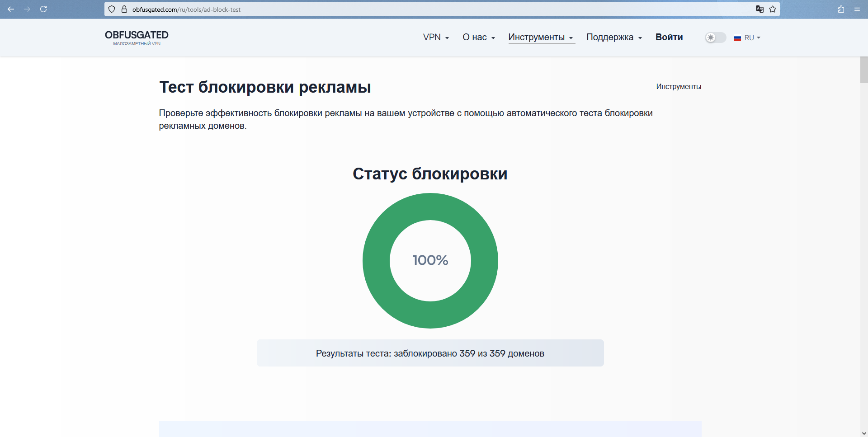Bookmark this page with star
The image size is (868, 437).
pos(773,9)
